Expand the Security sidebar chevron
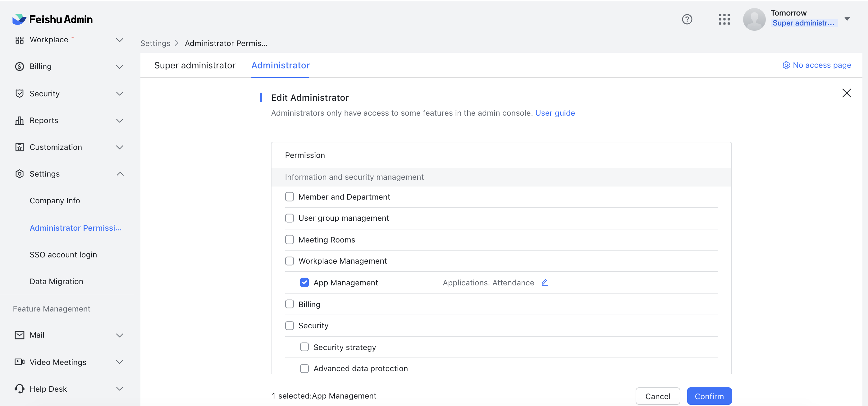Viewport: 868px width, 406px height. [120, 93]
